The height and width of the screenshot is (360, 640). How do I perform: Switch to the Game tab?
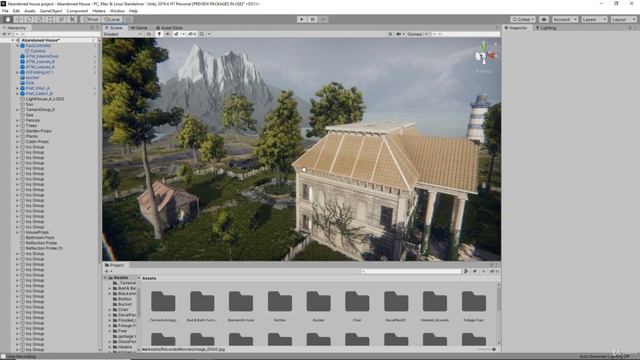click(x=139, y=28)
